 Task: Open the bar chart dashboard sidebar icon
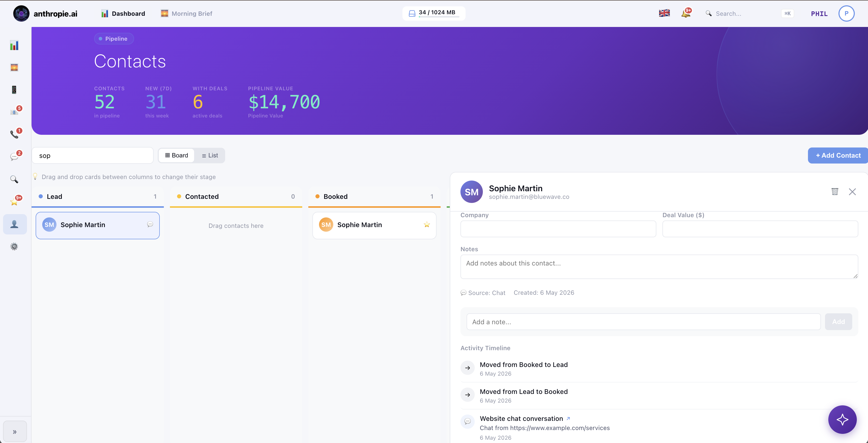(14, 46)
